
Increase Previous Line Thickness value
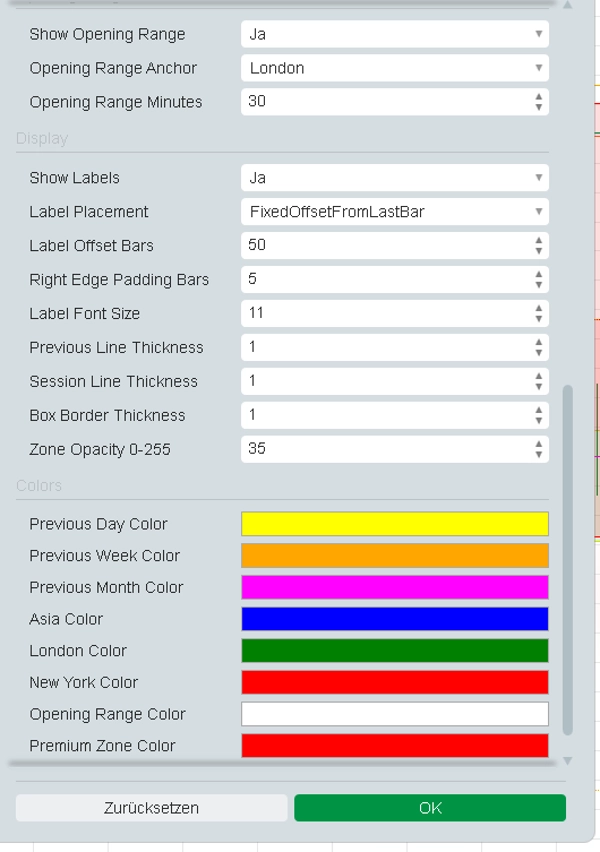tap(539, 342)
